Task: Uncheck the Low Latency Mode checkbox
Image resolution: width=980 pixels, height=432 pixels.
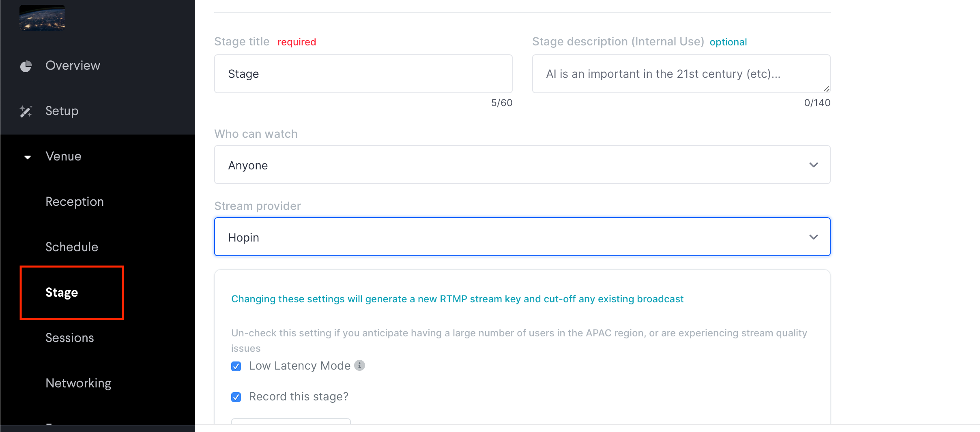Action: click(x=236, y=366)
